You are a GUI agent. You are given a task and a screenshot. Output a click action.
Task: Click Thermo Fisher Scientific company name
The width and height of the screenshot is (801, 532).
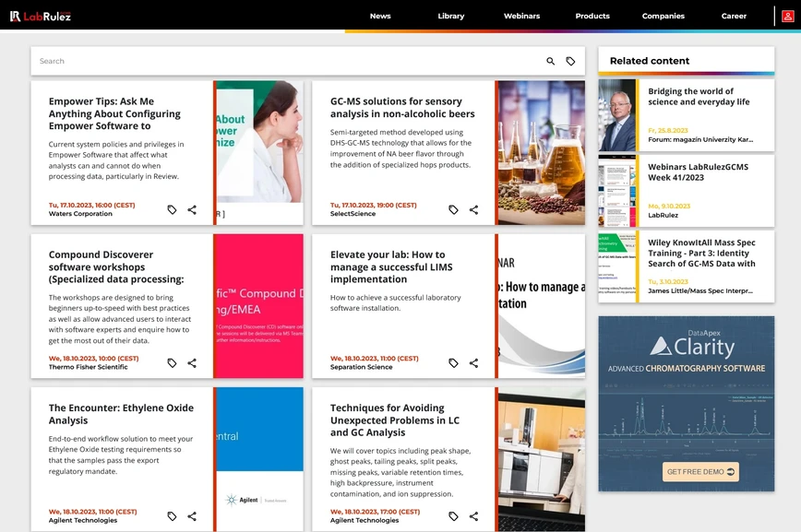pos(88,367)
